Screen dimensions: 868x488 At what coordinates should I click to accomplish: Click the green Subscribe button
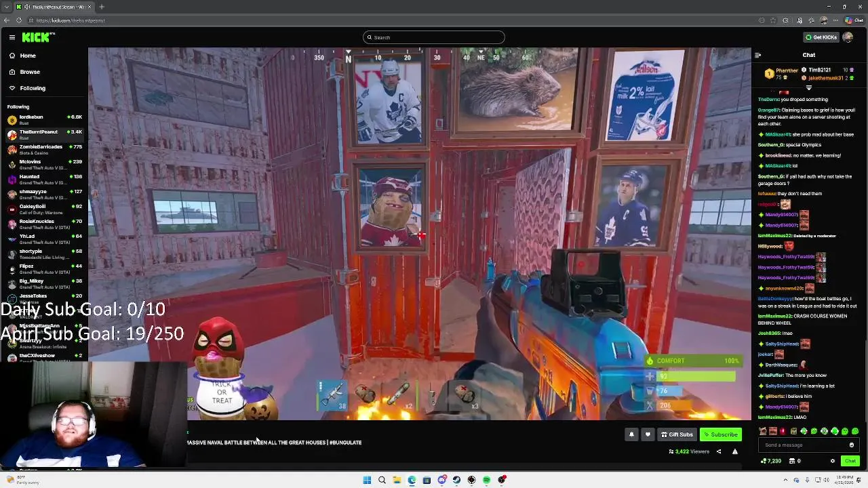(x=720, y=434)
